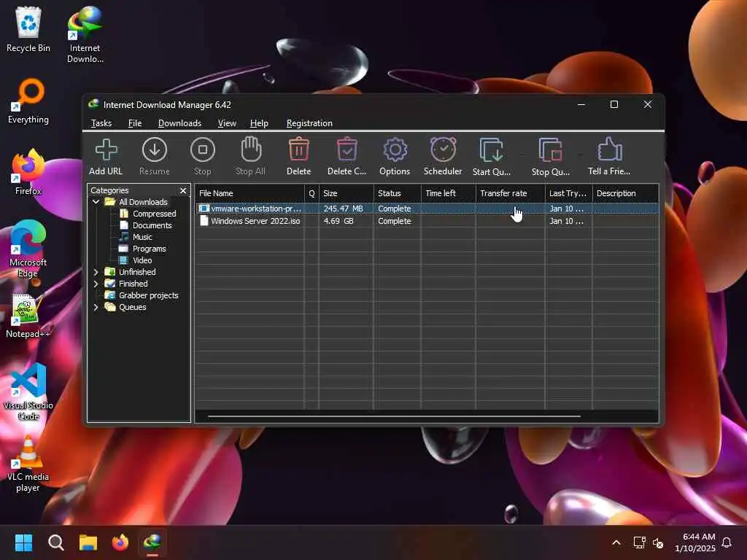Viewport: 747px width, 560px height.
Task: Select the Documents category
Action: pyautogui.click(x=152, y=225)
